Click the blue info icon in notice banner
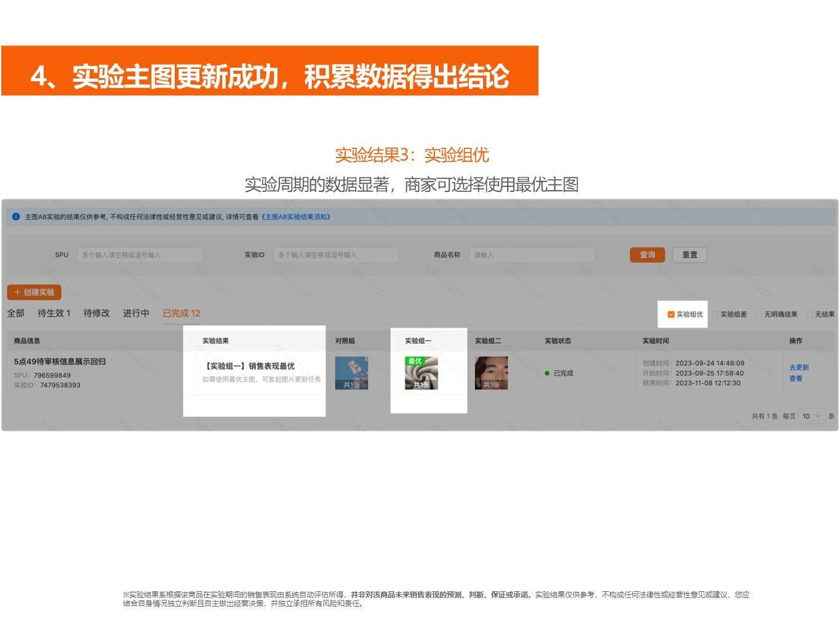The height and width of the screenshot is (630, 840). pyautogui.click(x=16, y=217)
